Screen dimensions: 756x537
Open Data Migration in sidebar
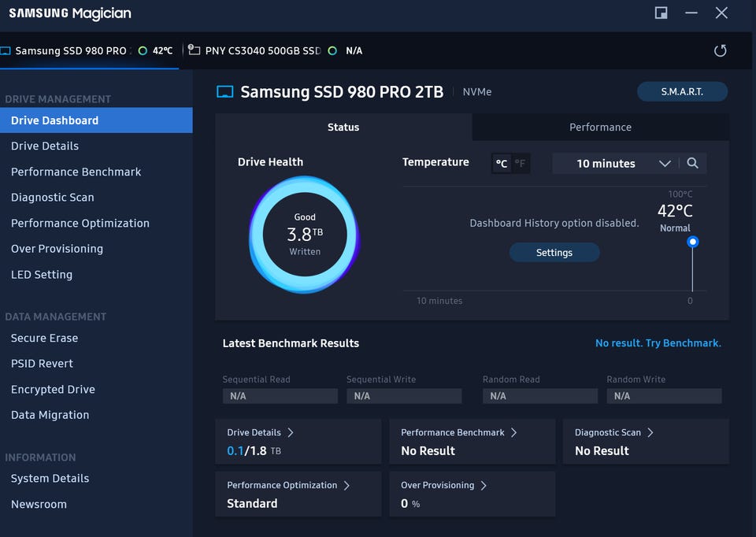point(96,414)
